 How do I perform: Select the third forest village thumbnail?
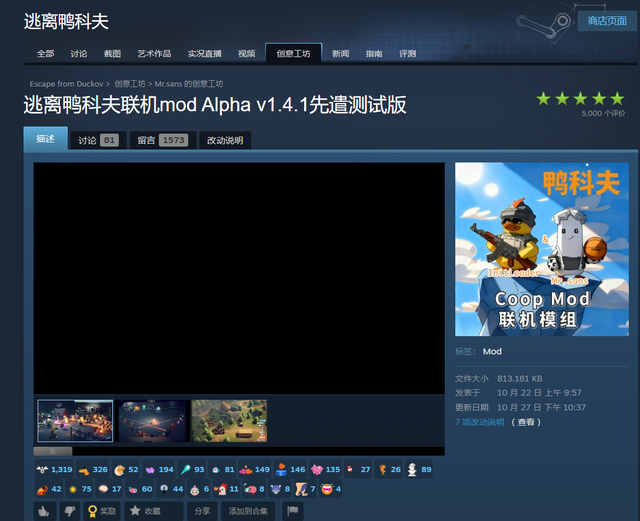pos(229,421)
